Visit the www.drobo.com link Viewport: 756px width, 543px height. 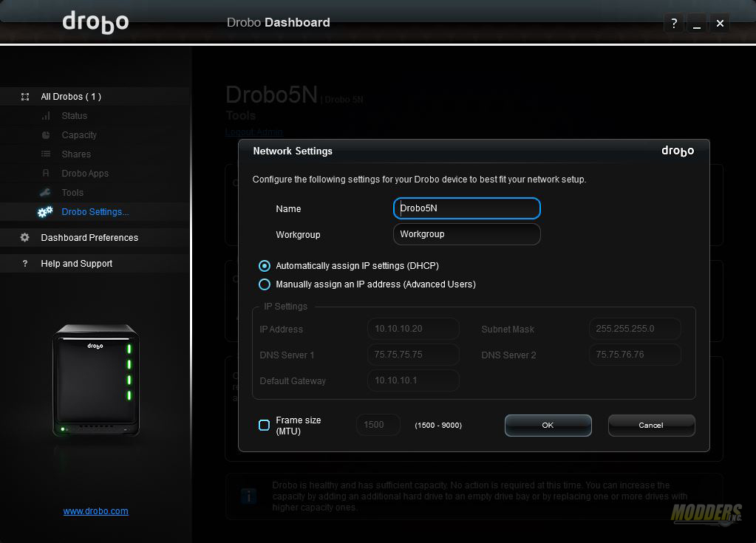tap(95, 511)
